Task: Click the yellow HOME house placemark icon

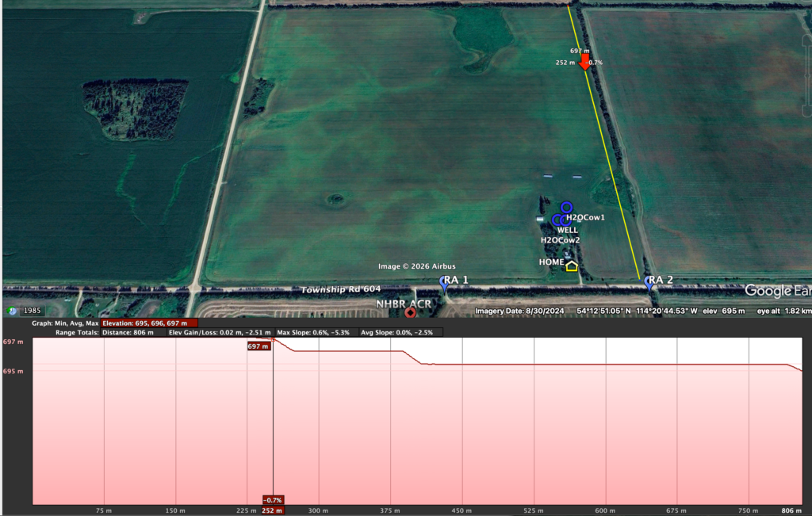Action: [572, 266]
